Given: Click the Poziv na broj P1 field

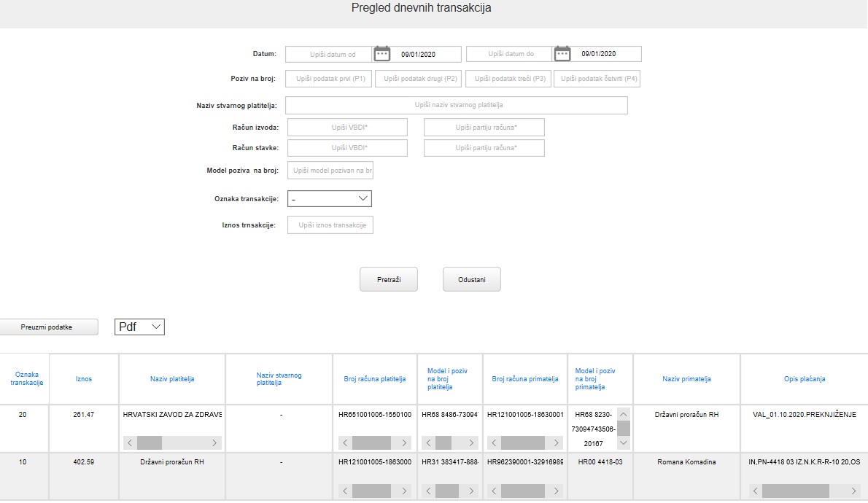Looking at the screenshot, I should (x=328, y=79).
